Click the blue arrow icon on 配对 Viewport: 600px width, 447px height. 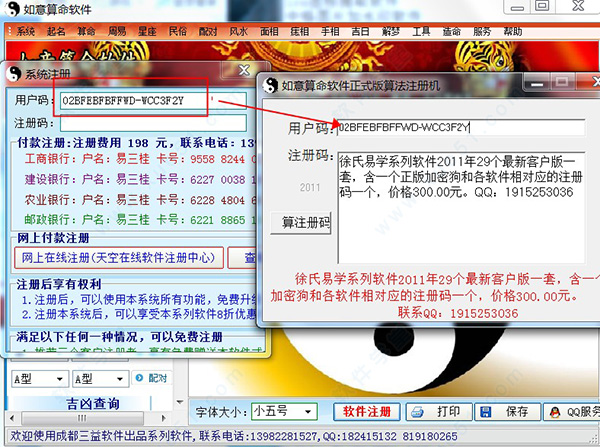[139, 378]
